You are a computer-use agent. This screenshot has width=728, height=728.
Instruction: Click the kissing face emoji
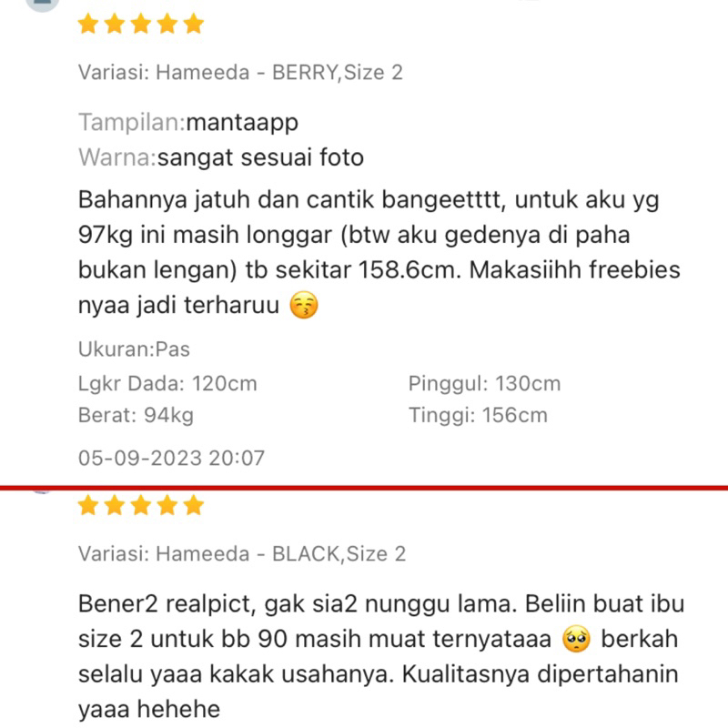pyautogui.click(x=304, y=305)
